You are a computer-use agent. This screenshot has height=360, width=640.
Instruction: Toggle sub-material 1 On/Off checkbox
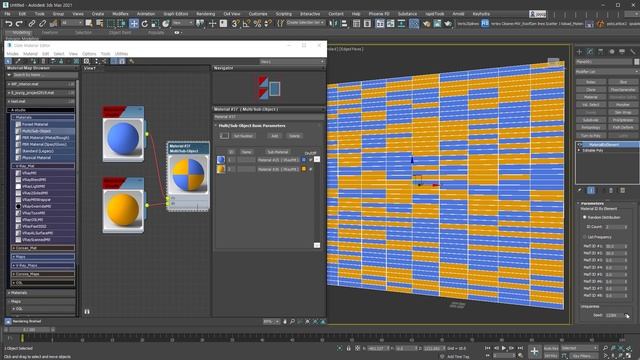311,160
